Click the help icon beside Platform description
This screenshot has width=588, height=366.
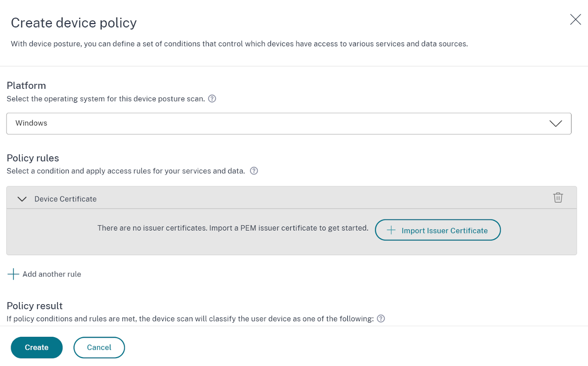[212, 99]
